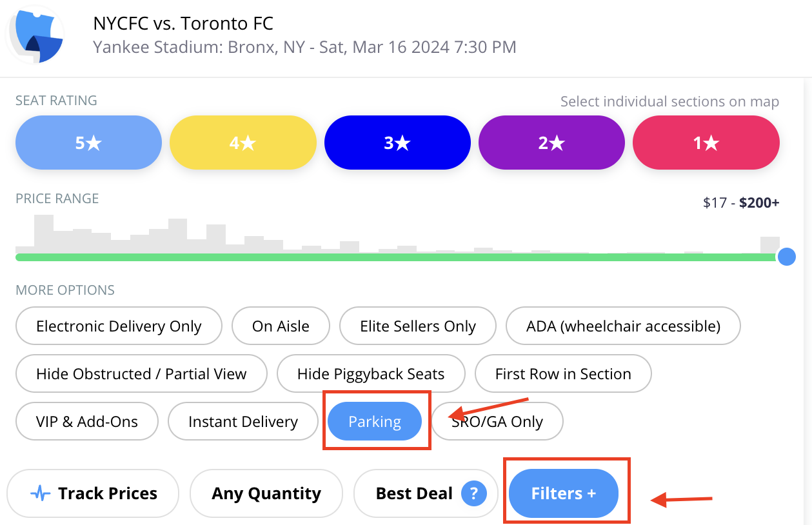812x525 pixels.
Task: Disable the Parking filter
Action: 375,422
